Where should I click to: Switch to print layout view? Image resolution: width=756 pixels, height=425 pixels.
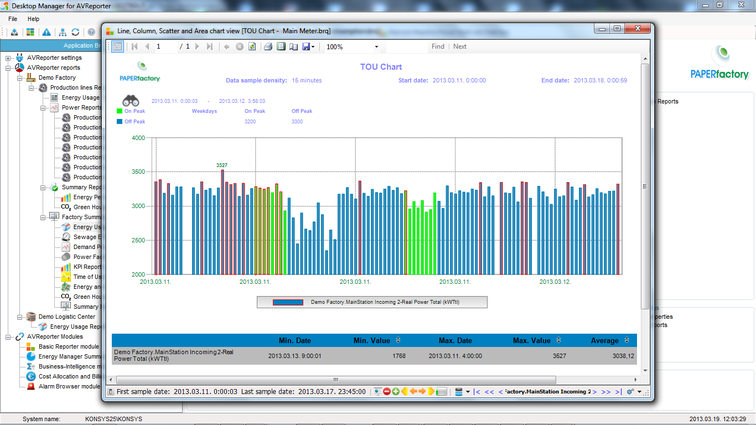tap(281, 47)
